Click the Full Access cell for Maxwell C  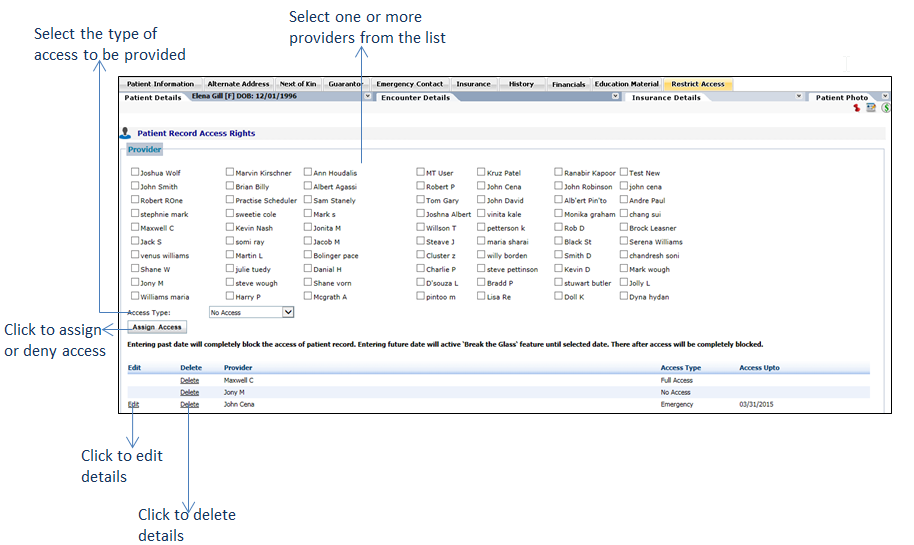pos(676,380)
